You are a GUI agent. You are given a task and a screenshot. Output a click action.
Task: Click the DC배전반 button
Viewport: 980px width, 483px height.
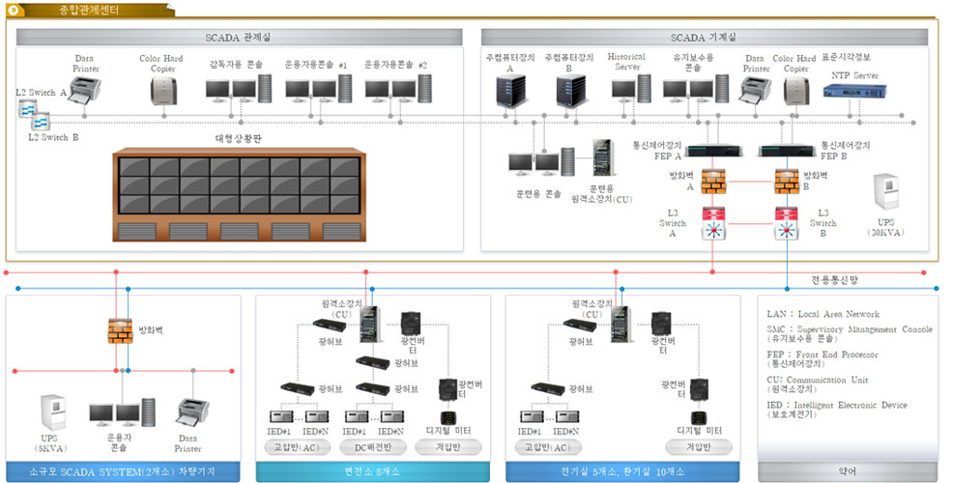(372, 447)
